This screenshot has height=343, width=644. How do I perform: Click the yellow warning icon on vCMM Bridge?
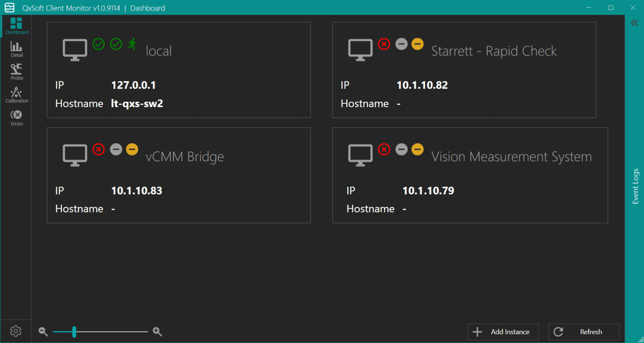coord(132,149)
